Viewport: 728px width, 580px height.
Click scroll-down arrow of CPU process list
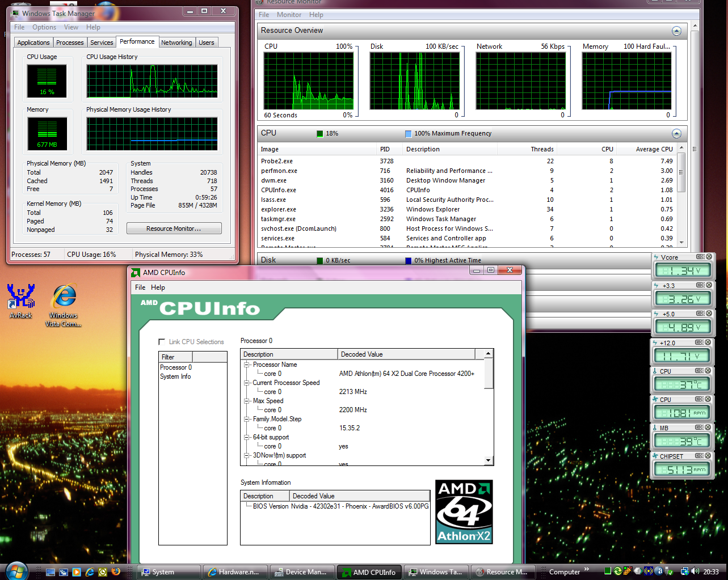coord(681,242)
